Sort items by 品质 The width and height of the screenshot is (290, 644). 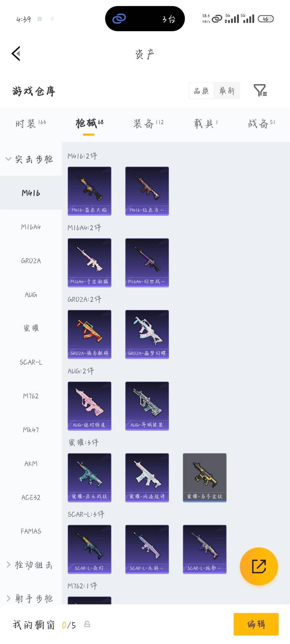click(x=201, y=91)
